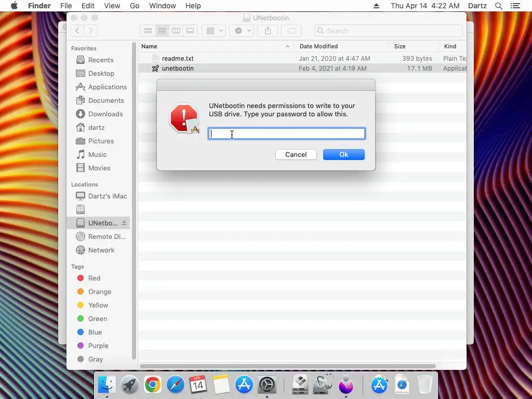Select Dartz's iMac location
The width and height of the screenshot is (532, 399).
click(101, 196)
